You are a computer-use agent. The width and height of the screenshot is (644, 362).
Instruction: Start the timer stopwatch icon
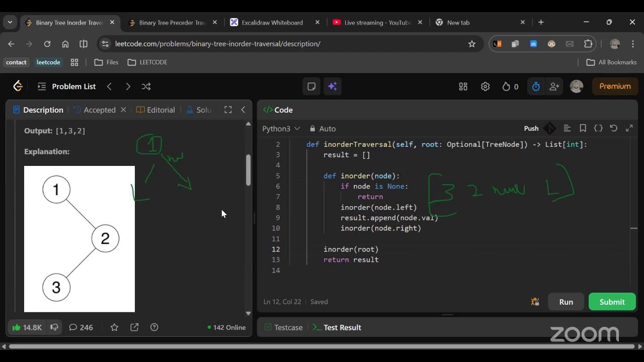[536, 86]
